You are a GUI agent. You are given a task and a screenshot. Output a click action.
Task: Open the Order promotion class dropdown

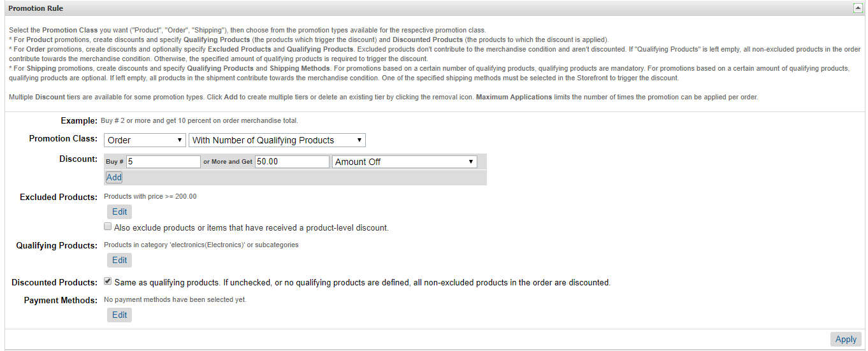145,140
